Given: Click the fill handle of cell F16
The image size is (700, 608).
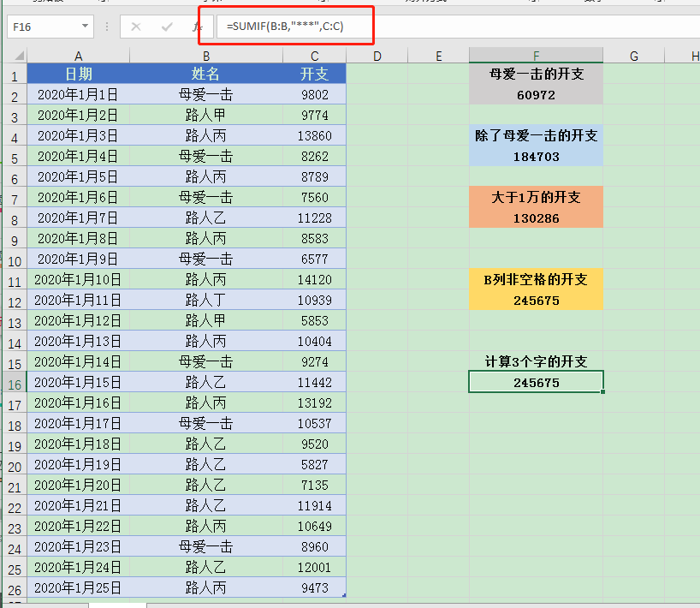Looking at the screenshot, I should (603, 392).
